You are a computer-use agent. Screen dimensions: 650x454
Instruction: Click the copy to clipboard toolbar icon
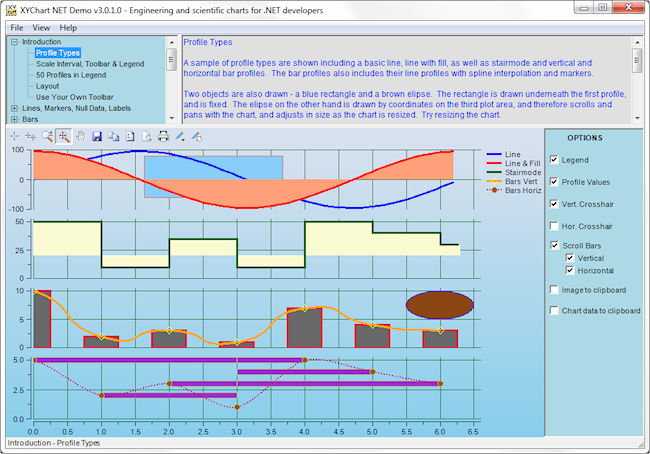(114, 136)
